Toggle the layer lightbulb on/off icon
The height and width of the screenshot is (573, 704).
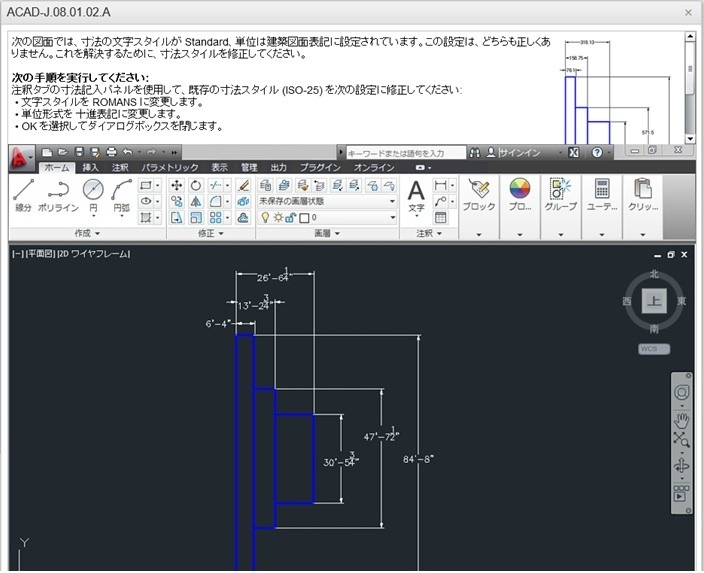coord(263,217)
